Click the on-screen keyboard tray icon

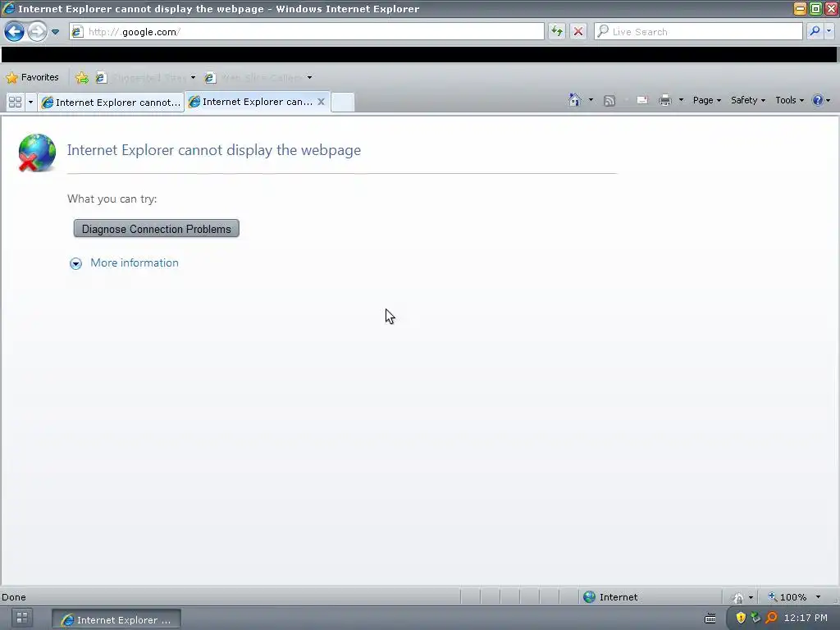coord(710,619)
